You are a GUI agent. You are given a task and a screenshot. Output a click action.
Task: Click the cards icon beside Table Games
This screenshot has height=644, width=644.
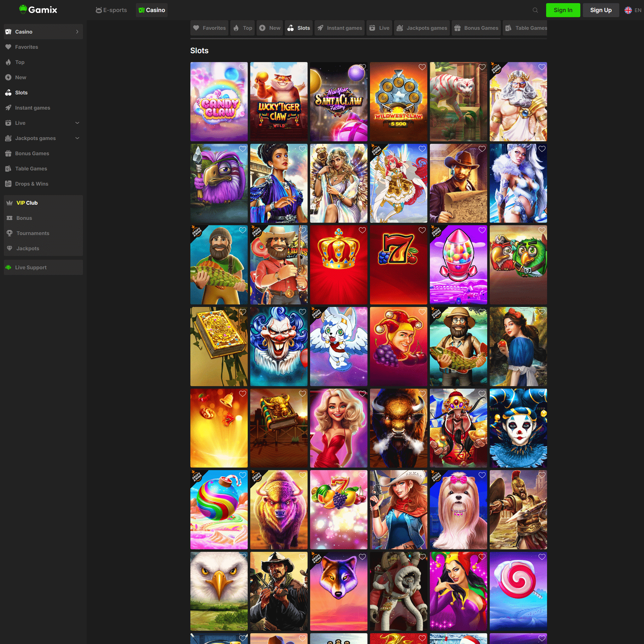8,169
